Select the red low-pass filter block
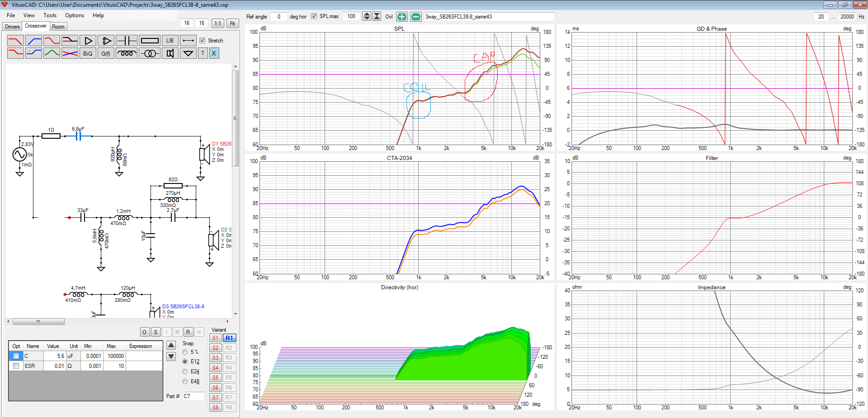The width and height of the screenshot is (868, 418). coord(15,41)
